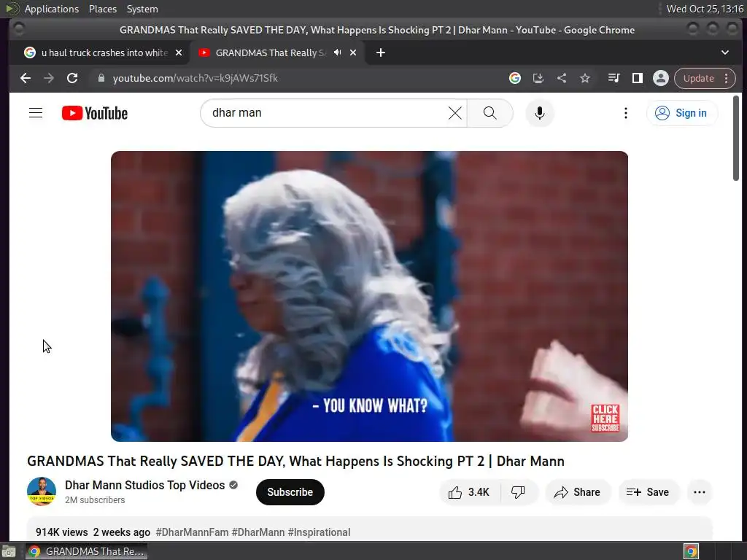Open YouTube settings three-dot menu
This screenshot has width=747, height=560.
click(x=625, y=113)
